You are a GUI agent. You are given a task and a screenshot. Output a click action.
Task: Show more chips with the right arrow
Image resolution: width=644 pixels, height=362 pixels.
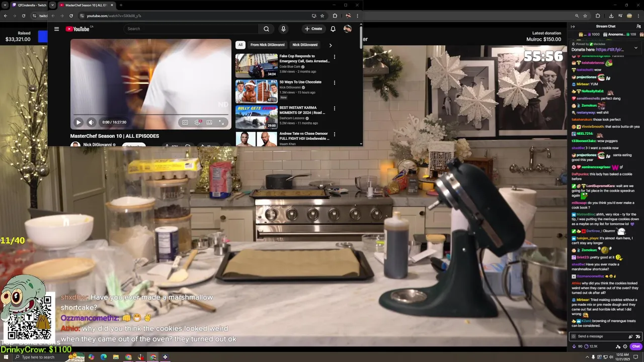click(330, 45)
